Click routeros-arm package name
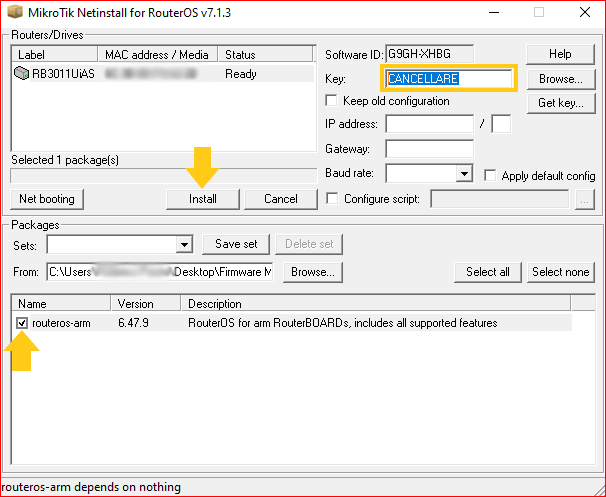This screenshot has width=606, height=497. [61, 323]
